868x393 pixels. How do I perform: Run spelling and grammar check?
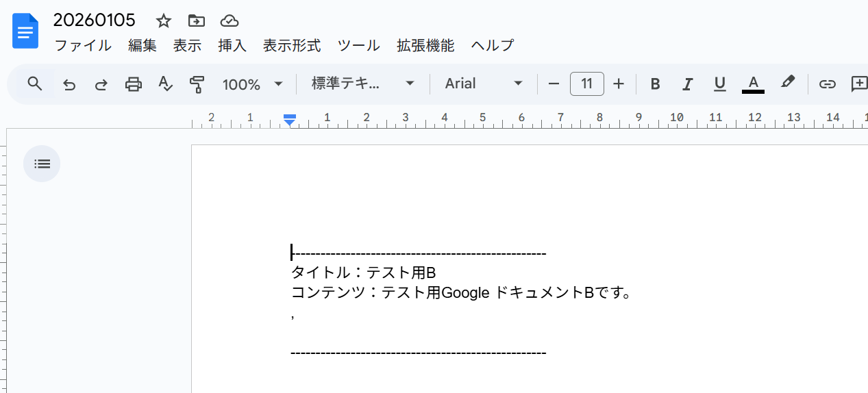[165, 84]
